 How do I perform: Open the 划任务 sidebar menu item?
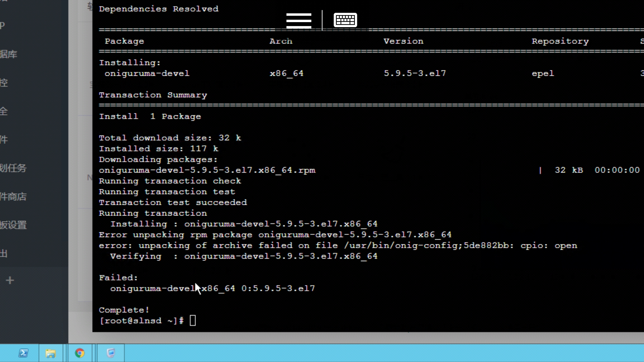pos(13,168)
